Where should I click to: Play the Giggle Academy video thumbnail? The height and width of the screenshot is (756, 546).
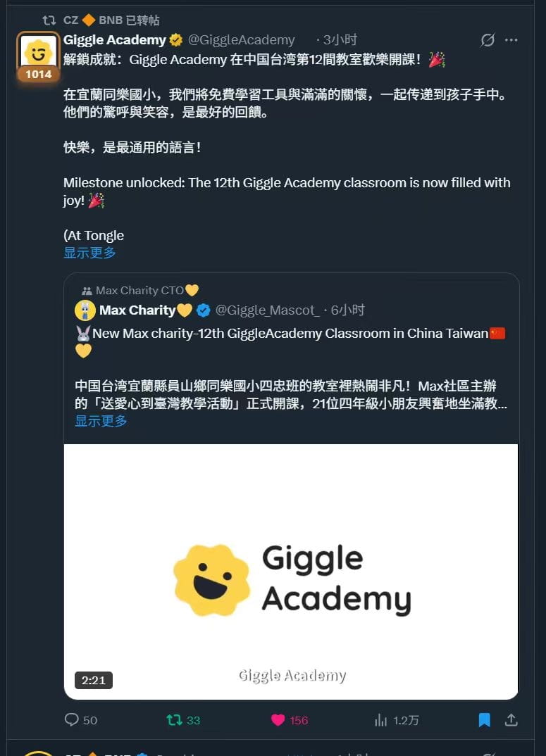291,572
